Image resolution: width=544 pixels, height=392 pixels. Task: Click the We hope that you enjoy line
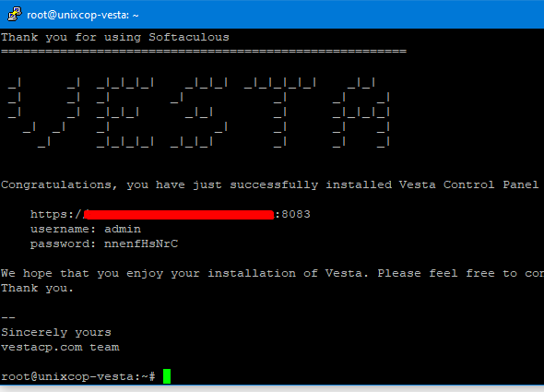272,274
